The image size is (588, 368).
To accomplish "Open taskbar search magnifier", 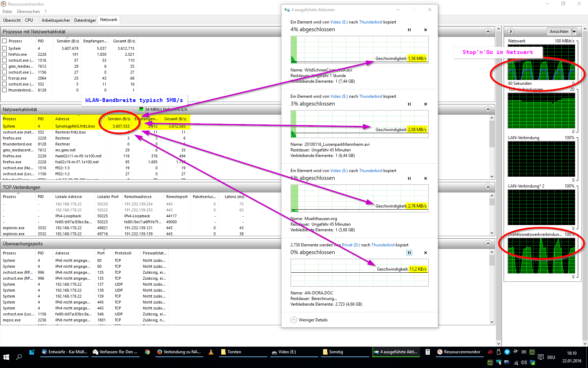I will click(x=19, y=357).
